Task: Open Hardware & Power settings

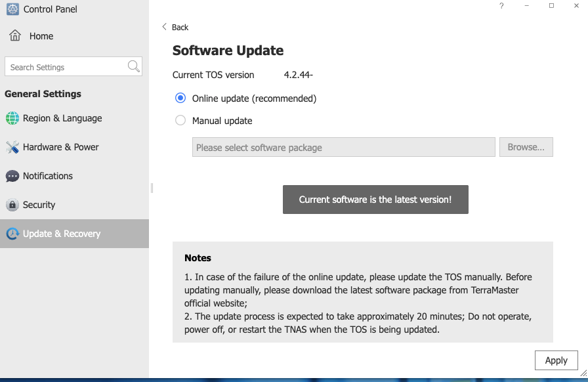Action: [74, 147]
